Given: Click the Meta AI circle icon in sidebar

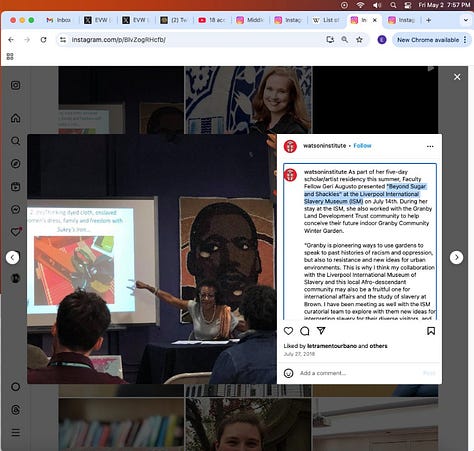Looking at the screenshot, I should (15, 387).
